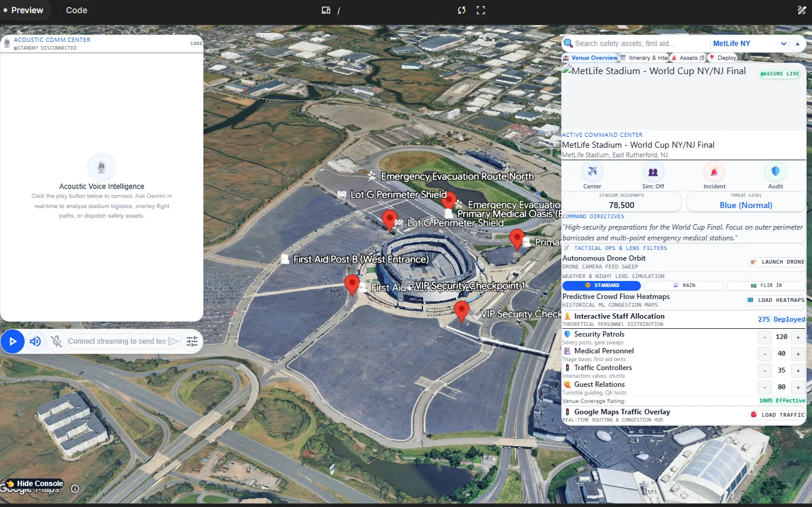
Task: Select the Venue Overview tab
Action: pyautogui.click(x=590, y=58)
